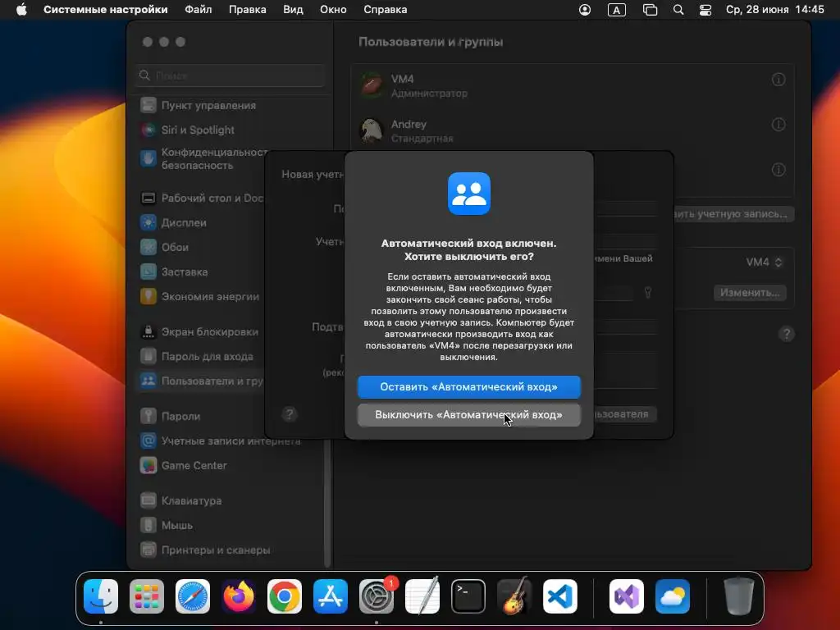Open the Правка menu
Screen dimensions: 840x630
pos(248,10)
